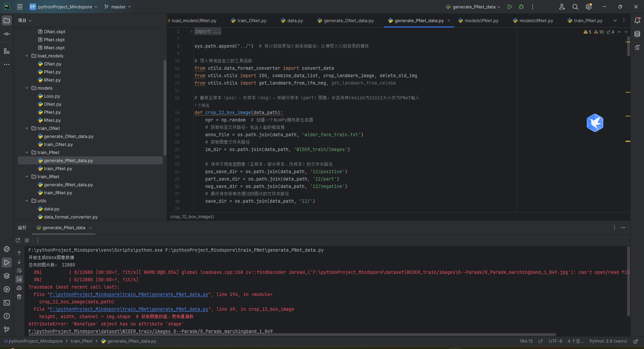Open generate_PNet_data run configuration dropdown
644x349 pixels.
pyautogui.click(x=473, y=7)
